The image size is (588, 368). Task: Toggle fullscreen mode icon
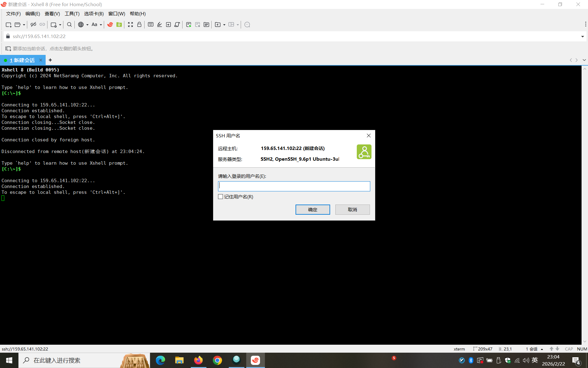click(130, 25)
